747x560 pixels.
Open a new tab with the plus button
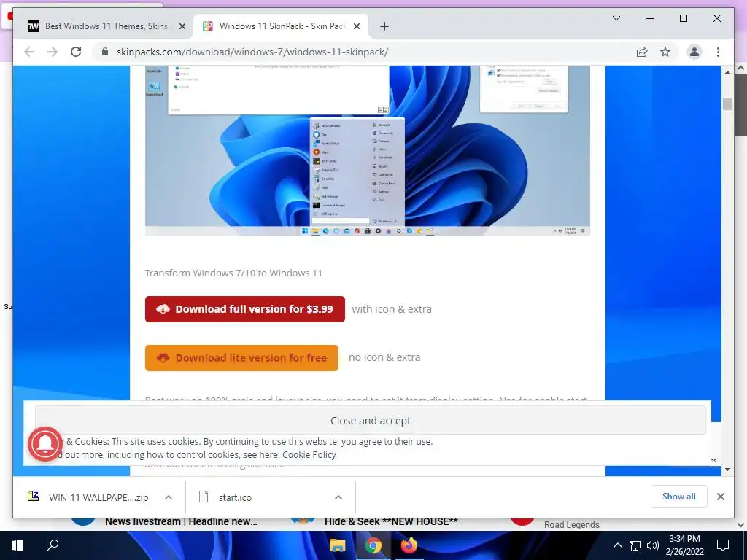[384, 26]
